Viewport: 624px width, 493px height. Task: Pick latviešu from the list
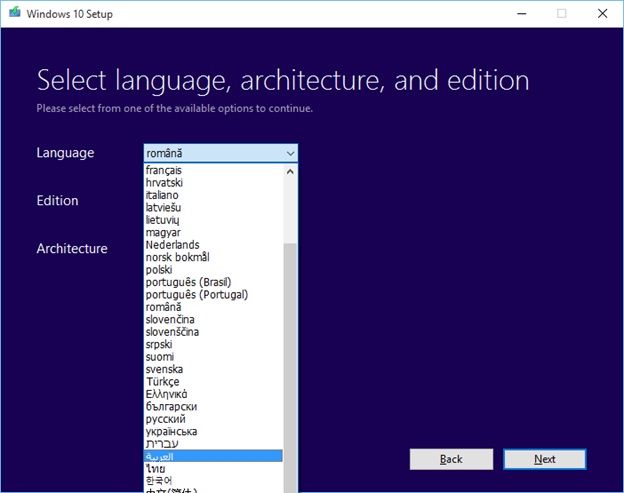point(213,207)
